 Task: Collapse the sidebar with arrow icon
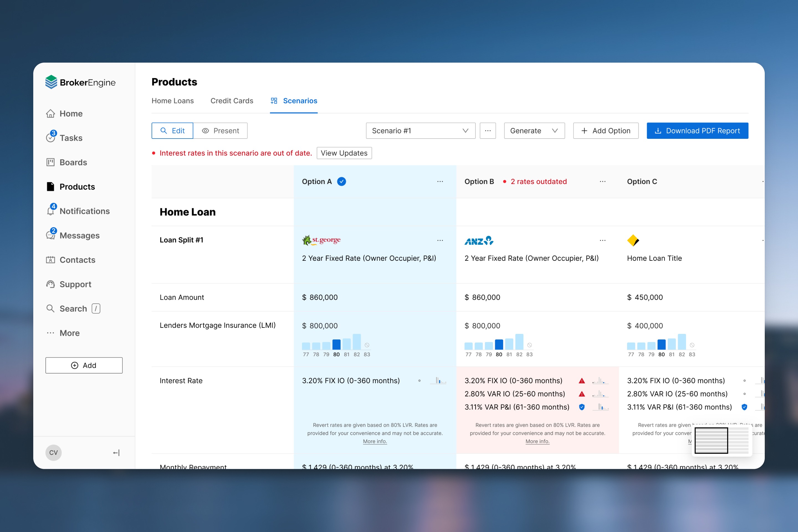point(116,452)
